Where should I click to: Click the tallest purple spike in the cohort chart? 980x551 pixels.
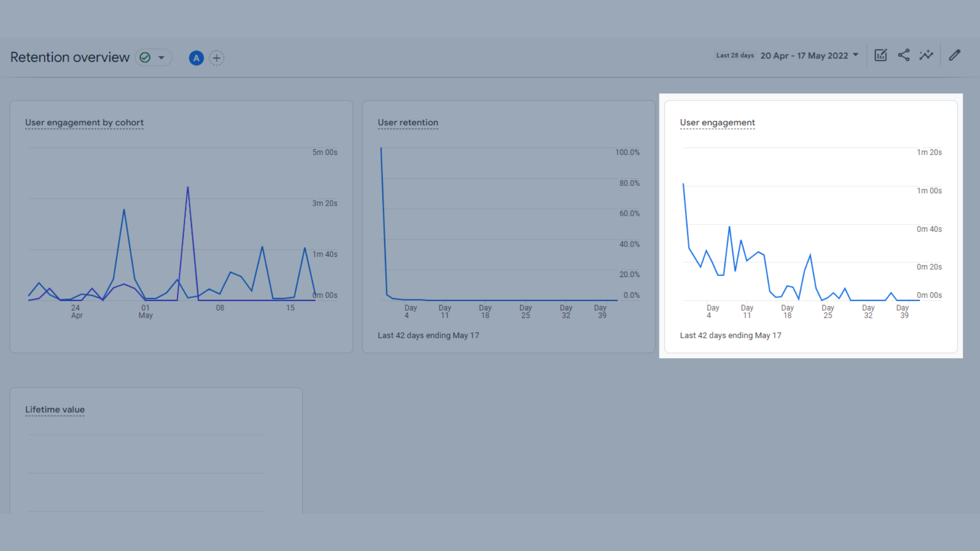coord(188,187)
